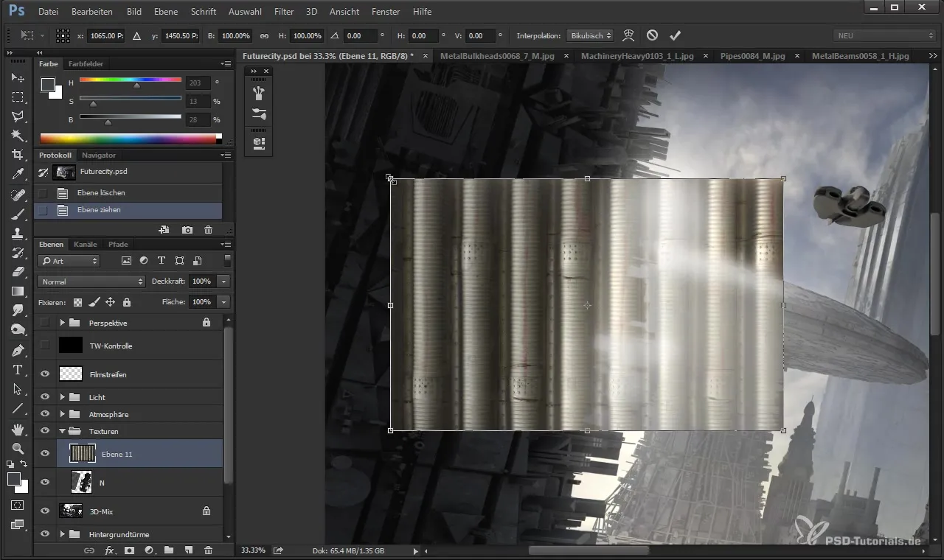The height and width of the screenshot is (560, 944).
Task: Select the Type tool
Action: [x=18, y=370]
